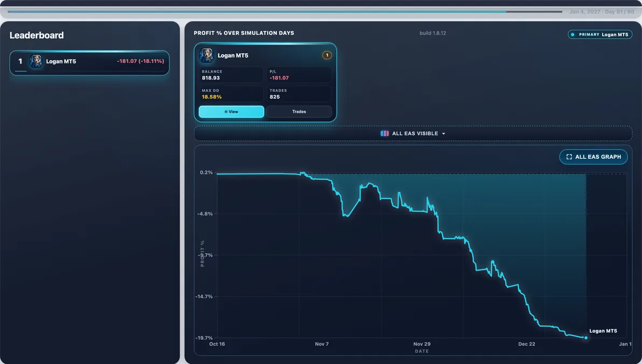The image size is (642, 364).
Task: Click the 'BALANCE 818.93' value
Action: click(211, 78)
